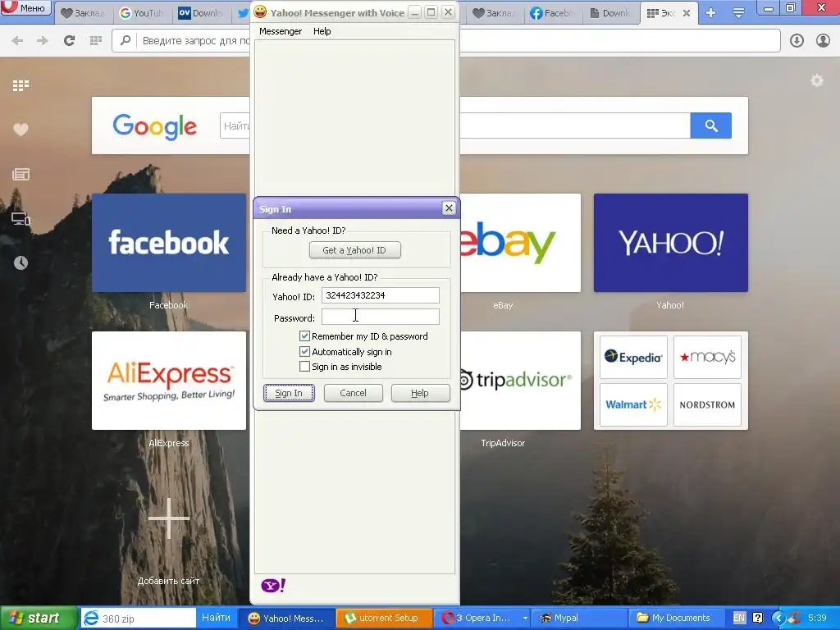840x630 pixels.
Task: Click the magnifier icon in address bar
Action: click(x=126, y=40)
